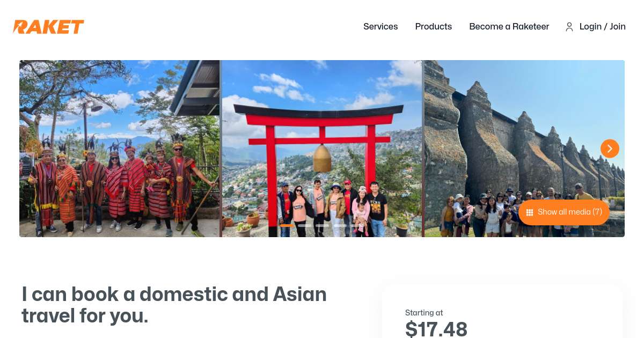Go to Become a Raketeer

[509, 26]
